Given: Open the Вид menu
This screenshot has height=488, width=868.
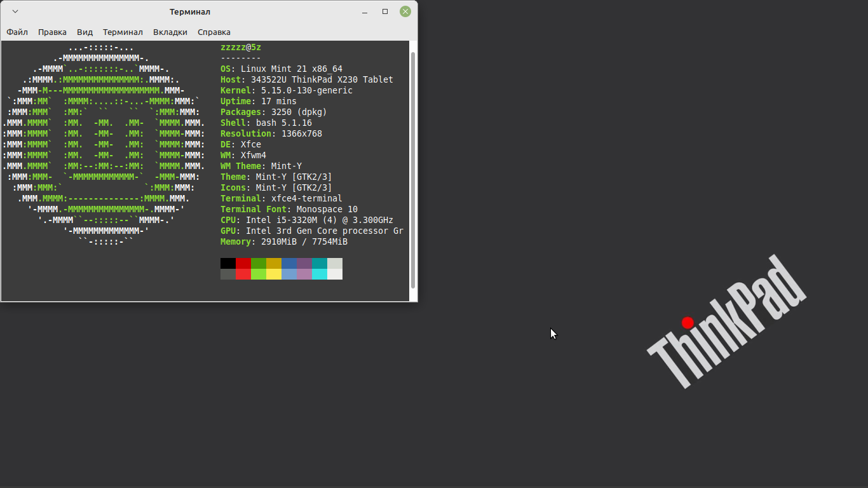Looking at the screenshot, I should click(x=85, y=32).
